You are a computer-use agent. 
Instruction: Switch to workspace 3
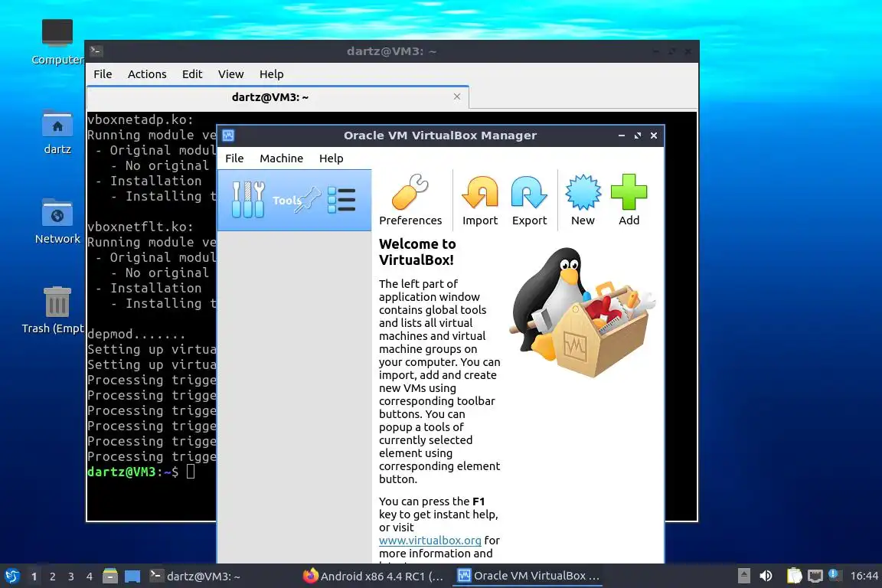[71, 577]
